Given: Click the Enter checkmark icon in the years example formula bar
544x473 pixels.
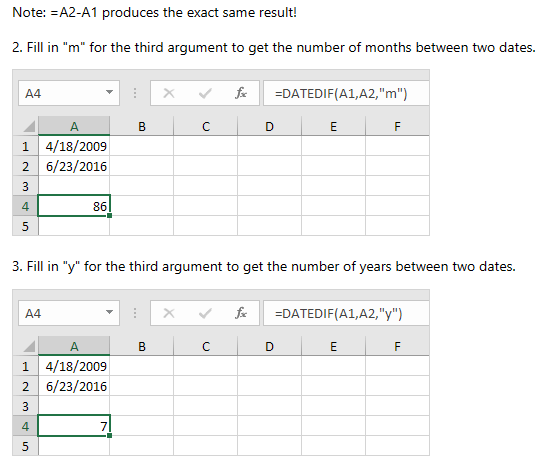Looking at the screenshot, I should (x=205, y=313).
